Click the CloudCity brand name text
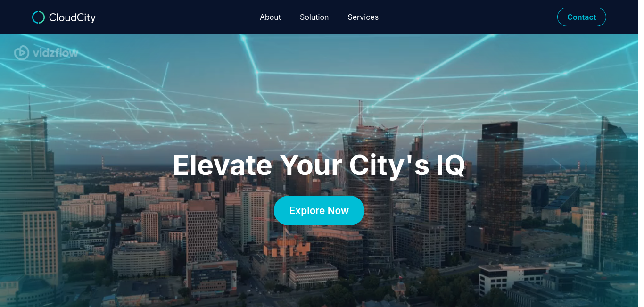644x307 pixels. click(x=72, y=17)
